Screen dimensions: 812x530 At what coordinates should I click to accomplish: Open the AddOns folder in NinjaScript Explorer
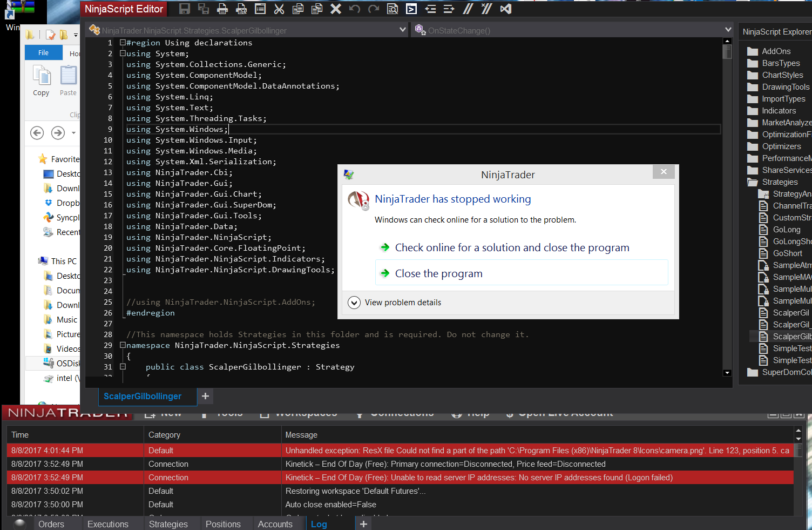pos(770,51)
